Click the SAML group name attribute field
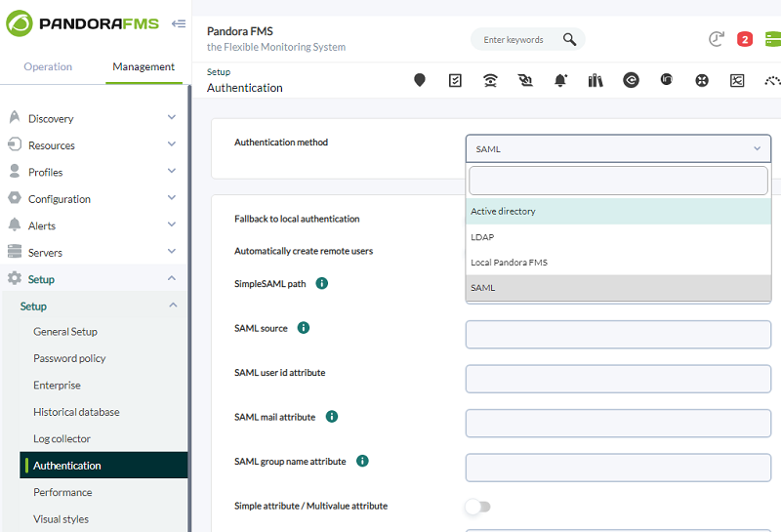 click(618, 468)
